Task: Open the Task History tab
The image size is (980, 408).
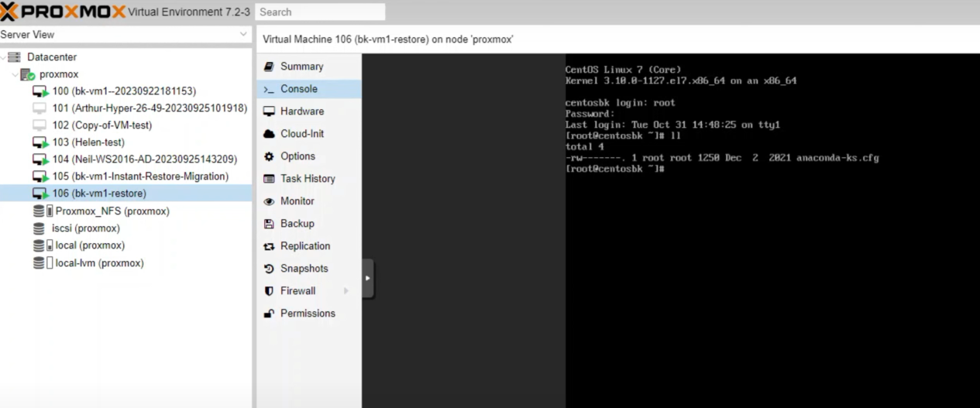Action: coord(309,179)
